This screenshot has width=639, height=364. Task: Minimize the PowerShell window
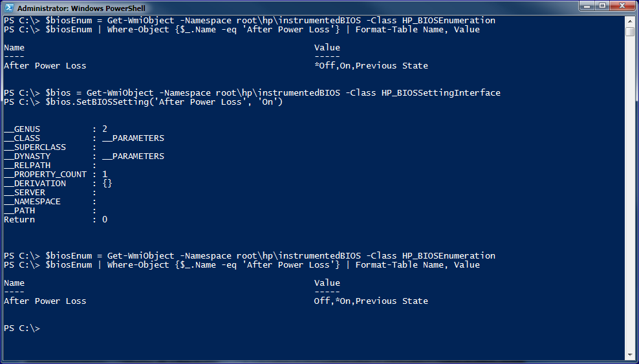point(587,6)
